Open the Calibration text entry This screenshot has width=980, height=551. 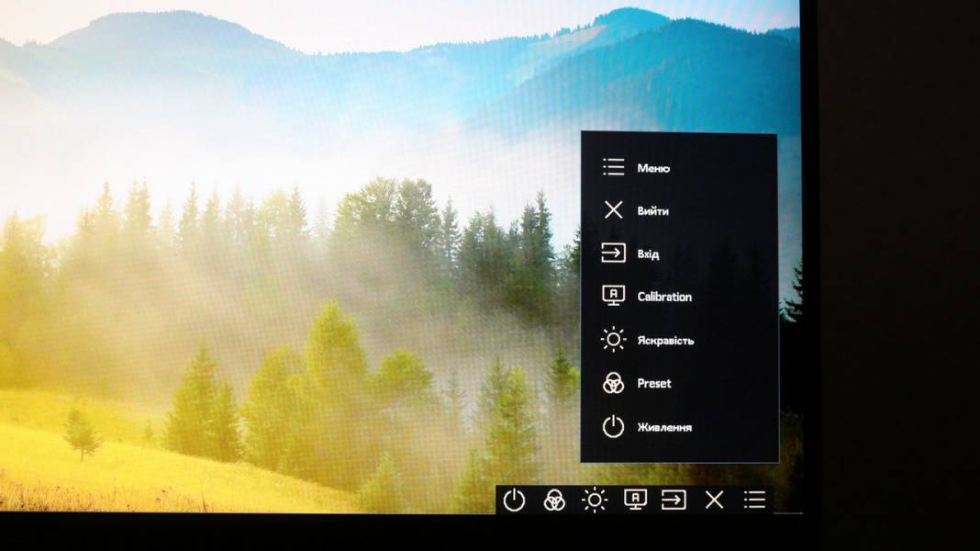coord(664,297)
